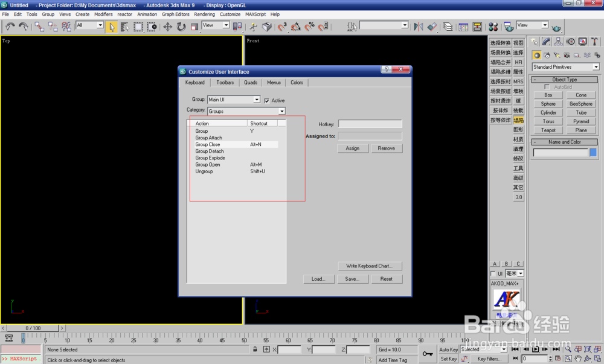The width and height of the screenshot is (604, 364).
Task: Click the Pan View hand icon
Action: (x=578, y=359)
